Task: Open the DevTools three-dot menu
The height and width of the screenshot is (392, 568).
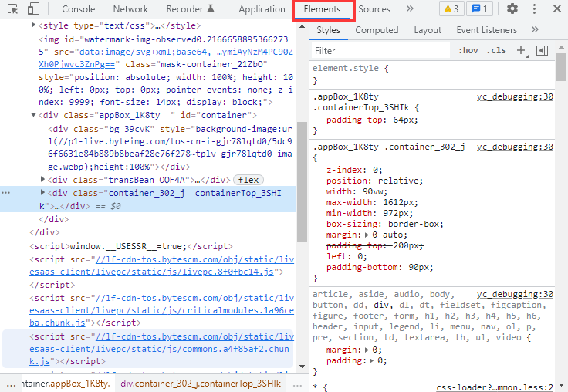Action: pos(534,8)
